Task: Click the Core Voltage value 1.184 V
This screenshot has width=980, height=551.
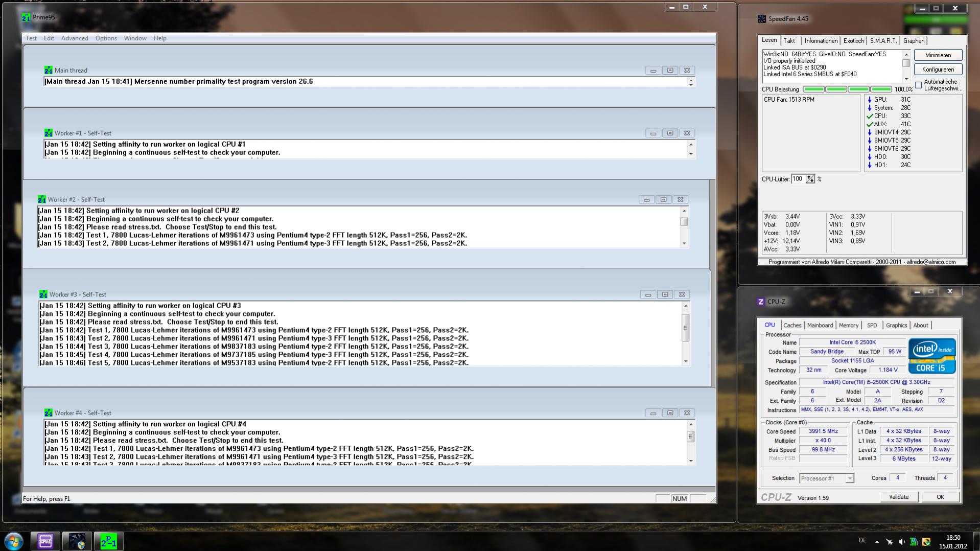Action: click(x=888, y=370)
